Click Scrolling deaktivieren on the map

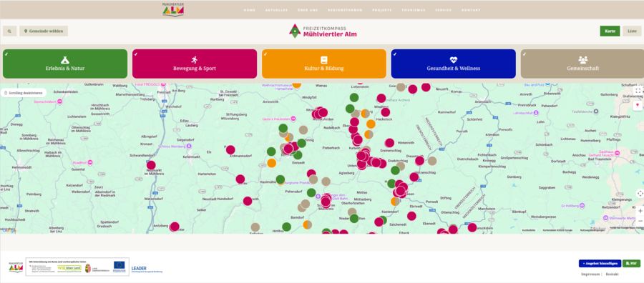pyautogui.click(x=24, y=93)
